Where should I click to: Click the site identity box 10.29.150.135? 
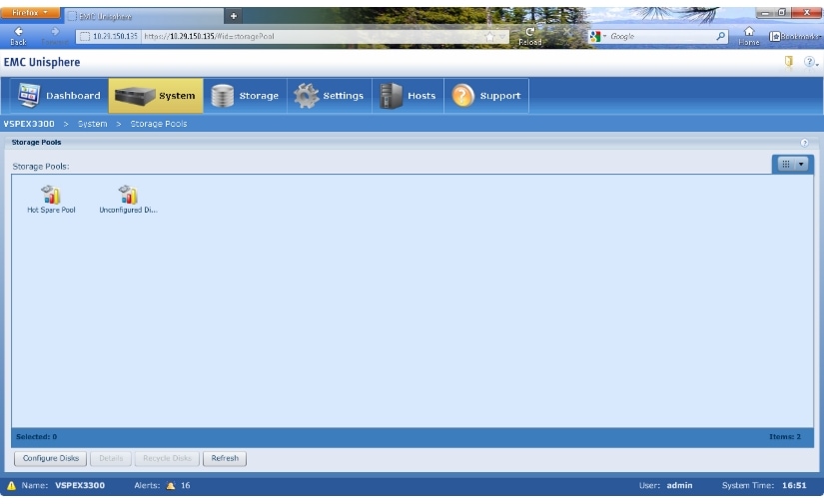click(x=109, y=36)
